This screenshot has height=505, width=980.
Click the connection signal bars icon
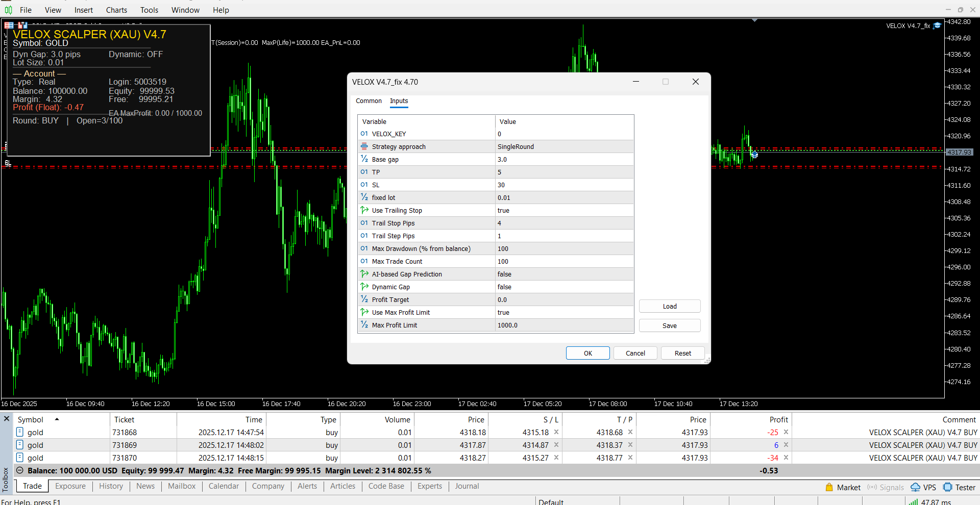click(913, 502)
